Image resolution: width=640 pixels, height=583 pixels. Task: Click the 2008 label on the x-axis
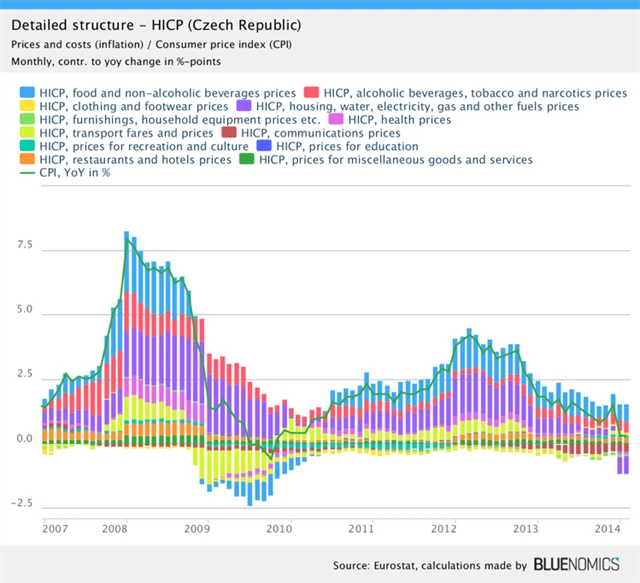[x=113, y=527]
